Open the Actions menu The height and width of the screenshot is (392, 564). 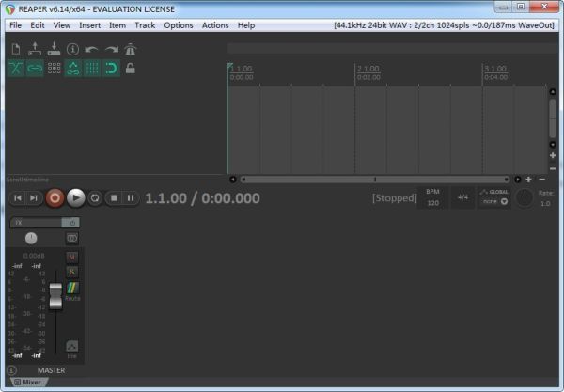[x=215, y=25]
